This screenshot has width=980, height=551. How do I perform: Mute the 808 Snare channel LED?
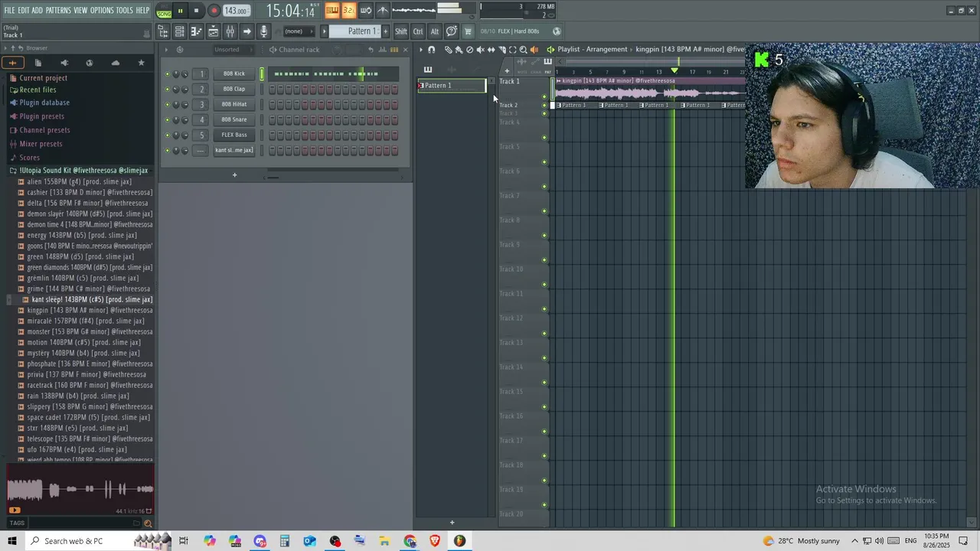(168, 120)
